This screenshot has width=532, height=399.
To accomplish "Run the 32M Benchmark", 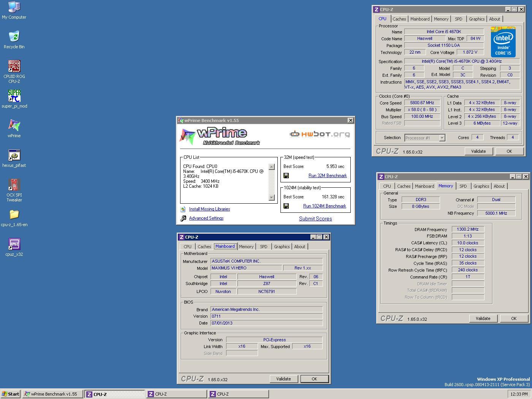I will [x=328, y=176].
